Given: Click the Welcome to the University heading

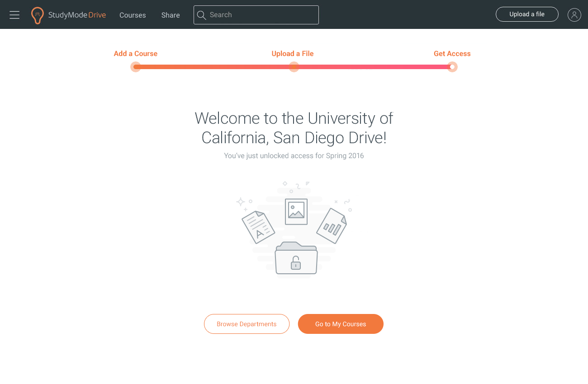Looking at the screenshot, I should pos(294,128).
